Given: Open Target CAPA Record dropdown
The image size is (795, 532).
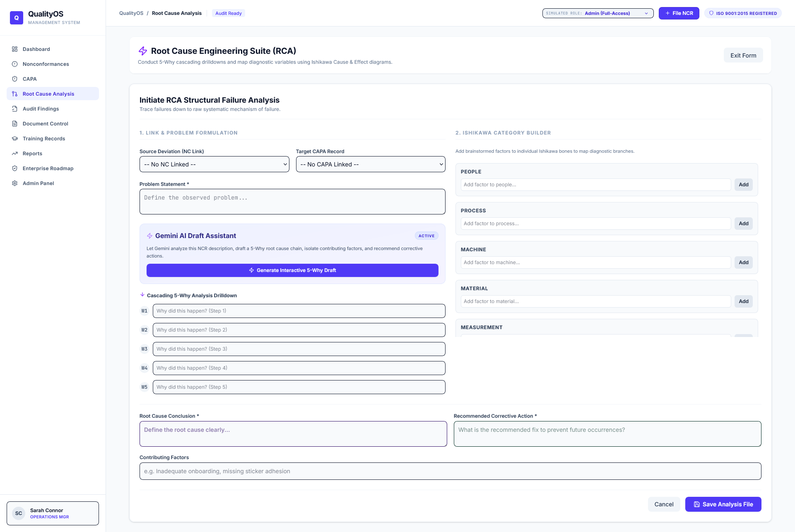Looking at the screenshot, I should pos(371,164).
